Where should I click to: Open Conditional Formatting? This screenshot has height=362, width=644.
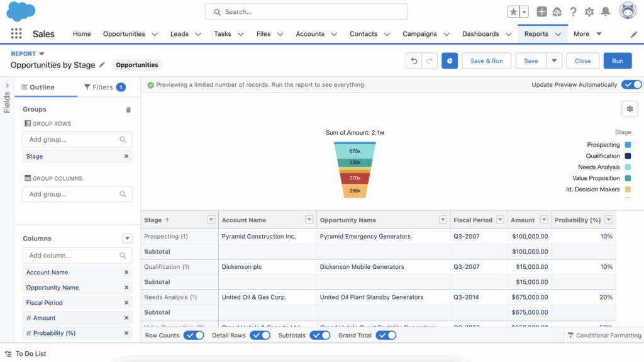(604, 336)
